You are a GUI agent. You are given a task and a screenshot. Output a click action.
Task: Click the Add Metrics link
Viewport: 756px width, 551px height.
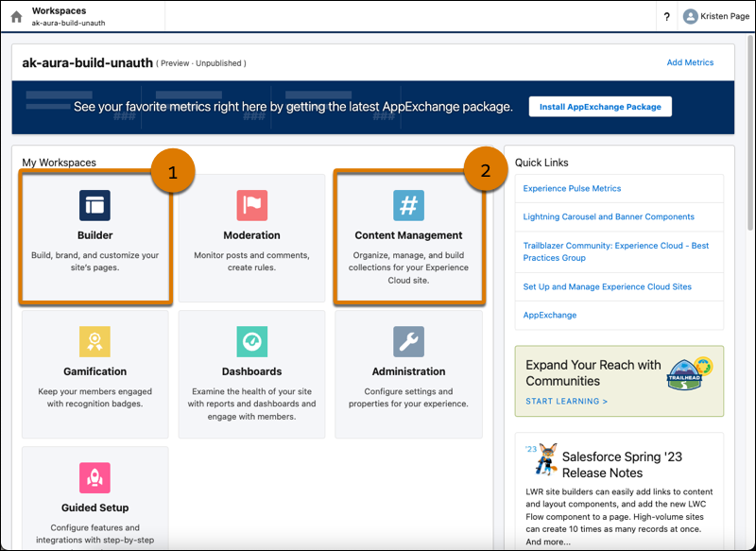pyautogui.click(x=690, y=62)
